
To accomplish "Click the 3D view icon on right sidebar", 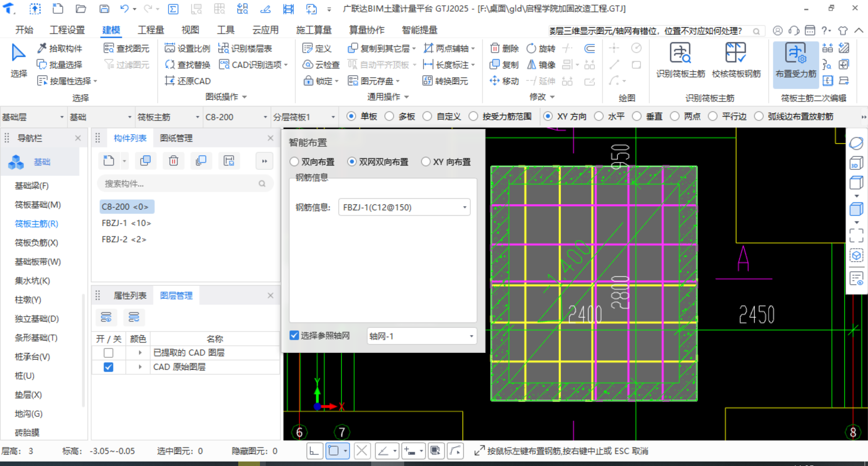I will [x=856, y=163].
